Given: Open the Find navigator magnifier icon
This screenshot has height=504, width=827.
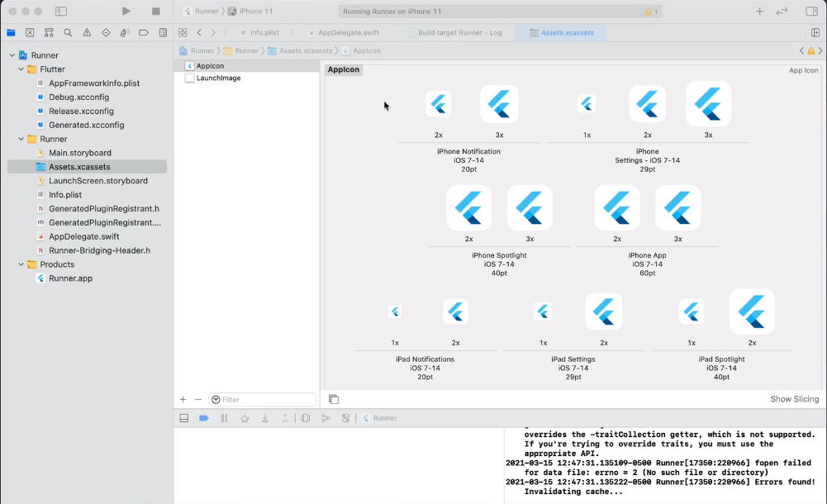Looking at the screenshot, I should coord(68,33).
